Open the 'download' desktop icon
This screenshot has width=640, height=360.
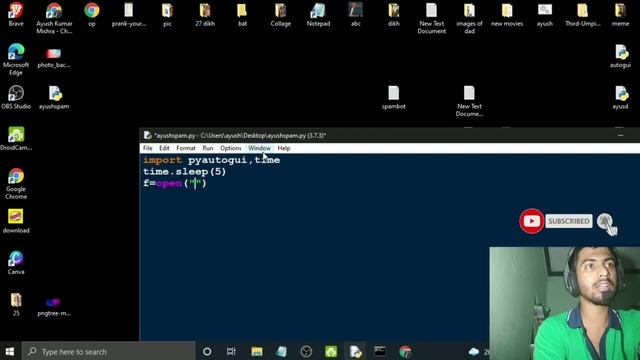(x=16, y=221)
